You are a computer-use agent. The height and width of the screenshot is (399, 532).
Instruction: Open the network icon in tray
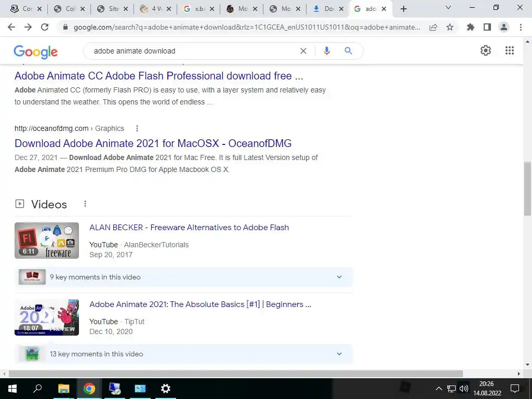click(451, 389)
